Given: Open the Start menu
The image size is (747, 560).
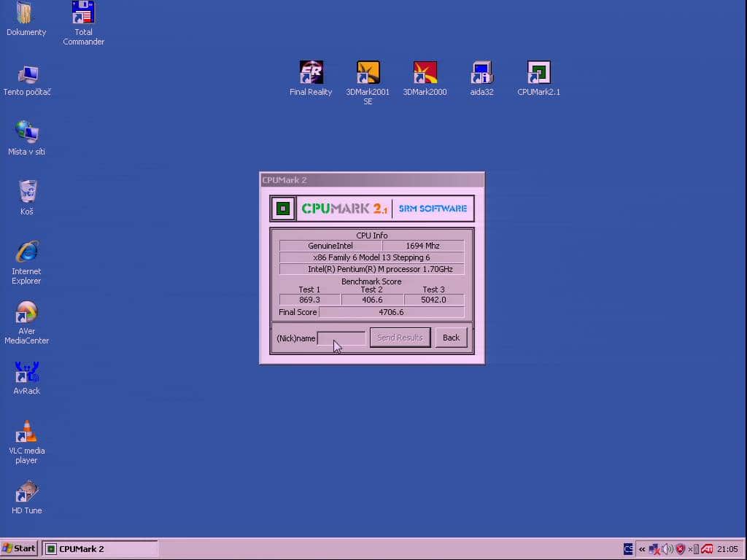Looking at the screenshot, I should (19, 548).
